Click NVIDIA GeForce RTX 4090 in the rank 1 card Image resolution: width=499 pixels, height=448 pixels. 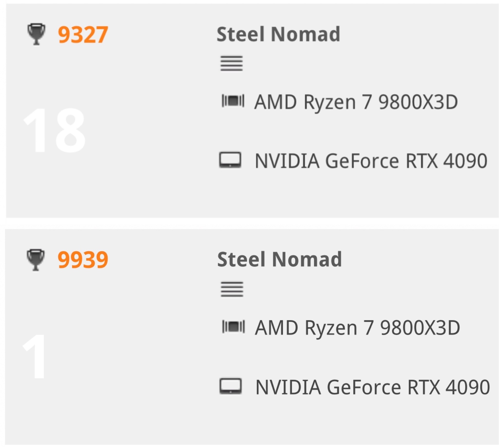pyautogui.click(x=372, y=387)
